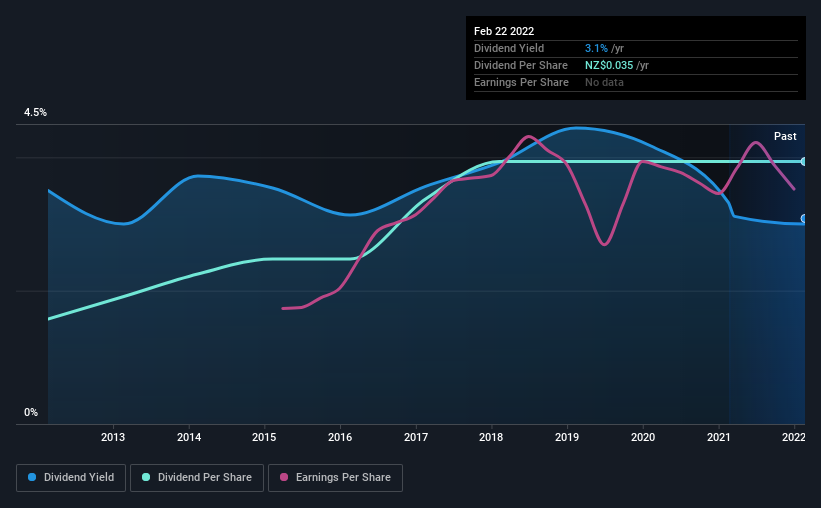Toggle the Dividend Per Share legend series

(197, 478)
